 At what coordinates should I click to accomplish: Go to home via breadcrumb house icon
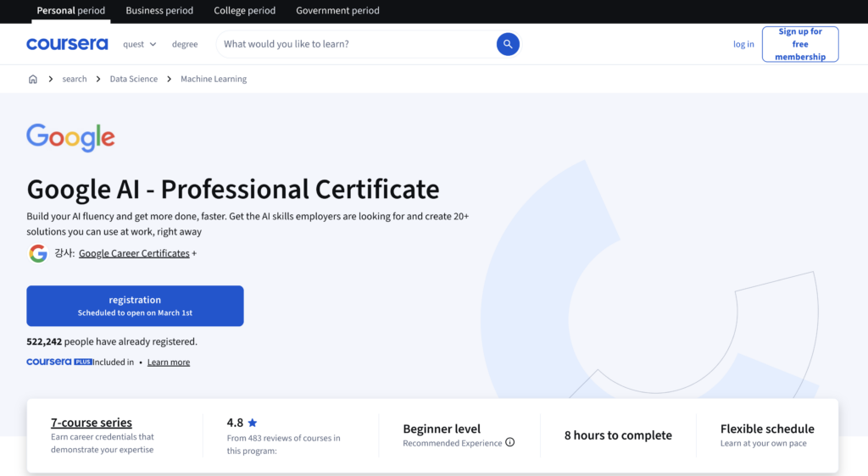(x=33, y=79)
